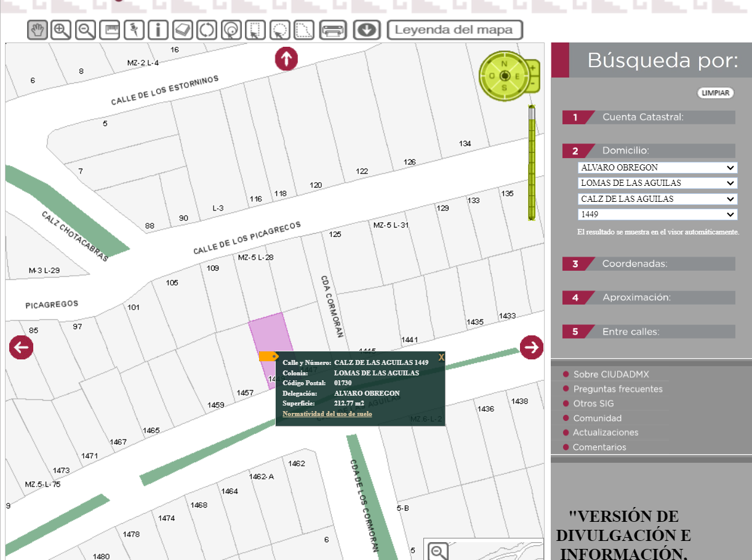The height and width of the screenshot is (560, 752).
Task: Open Leyenda del mapa
Action: (x=455, y=30)
